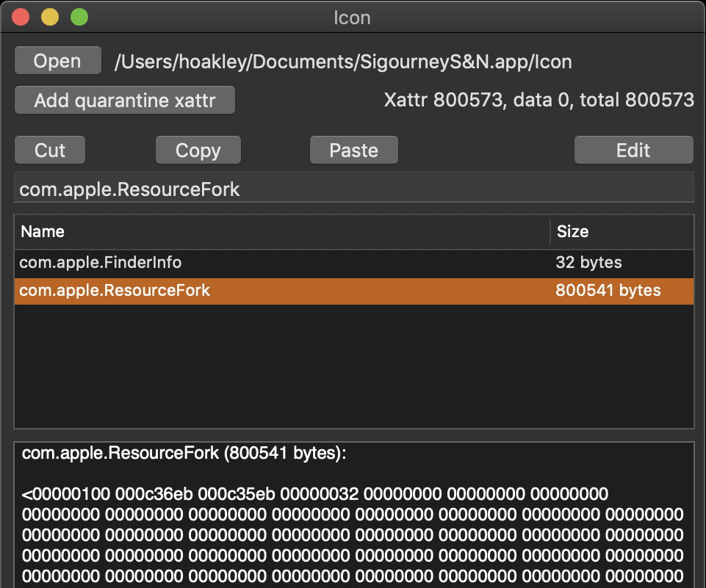The image size is (706, 588).
Task: Edit the selected xattr
Action: tap(633, 150)
